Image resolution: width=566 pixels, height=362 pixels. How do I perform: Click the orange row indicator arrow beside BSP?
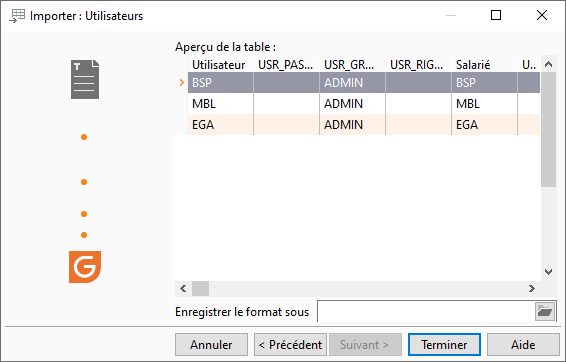coord(182,83)
